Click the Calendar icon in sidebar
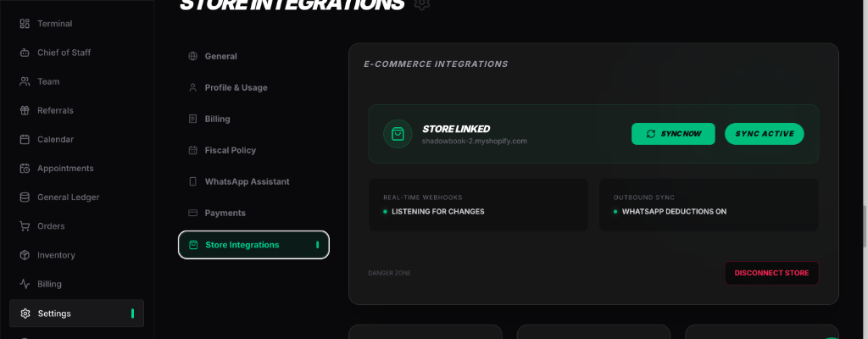The image size is (868, 339). click(x=25, y=139)
